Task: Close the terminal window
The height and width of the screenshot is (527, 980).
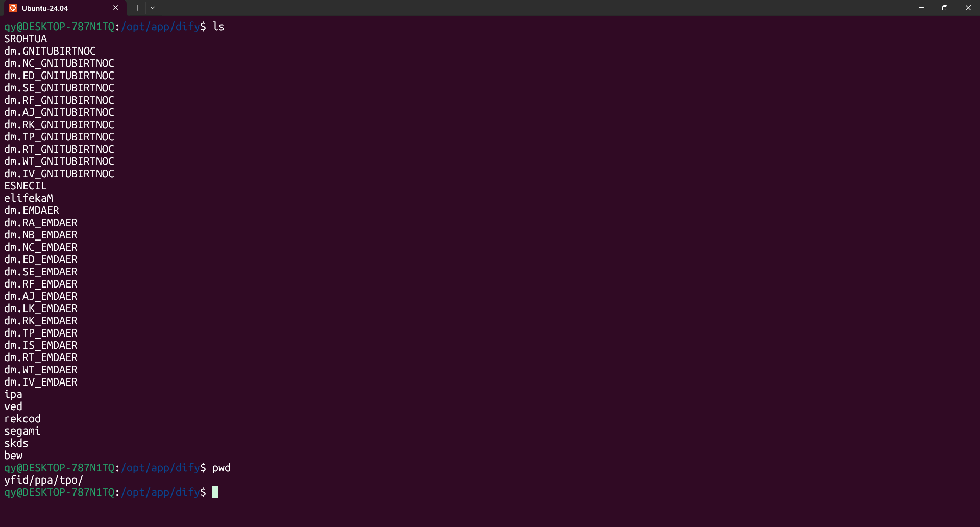Action: tap(968, 8)
